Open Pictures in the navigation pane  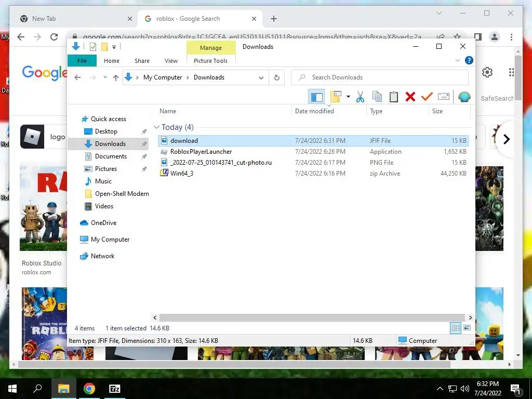click(106, 169)
